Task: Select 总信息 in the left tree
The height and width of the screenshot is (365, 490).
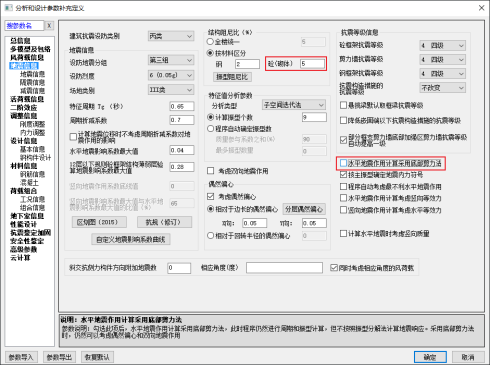Action: coord(20,41)
